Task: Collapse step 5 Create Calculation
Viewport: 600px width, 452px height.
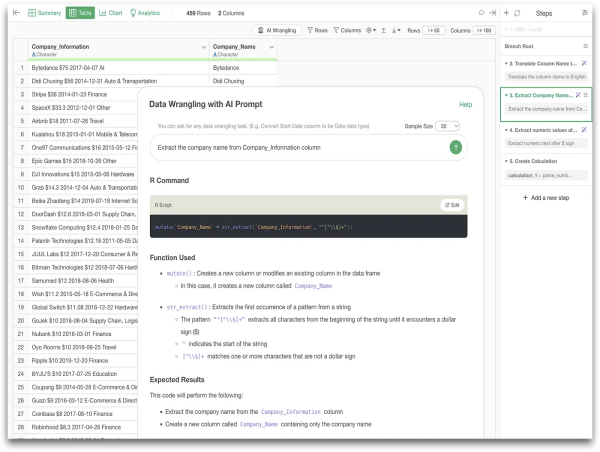Action: click(506, 161)
